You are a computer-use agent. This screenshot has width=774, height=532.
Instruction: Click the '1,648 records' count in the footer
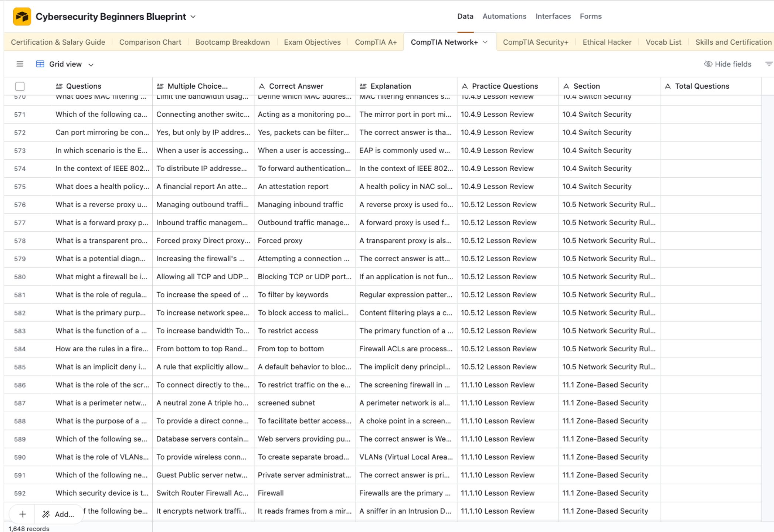[29, 529]
